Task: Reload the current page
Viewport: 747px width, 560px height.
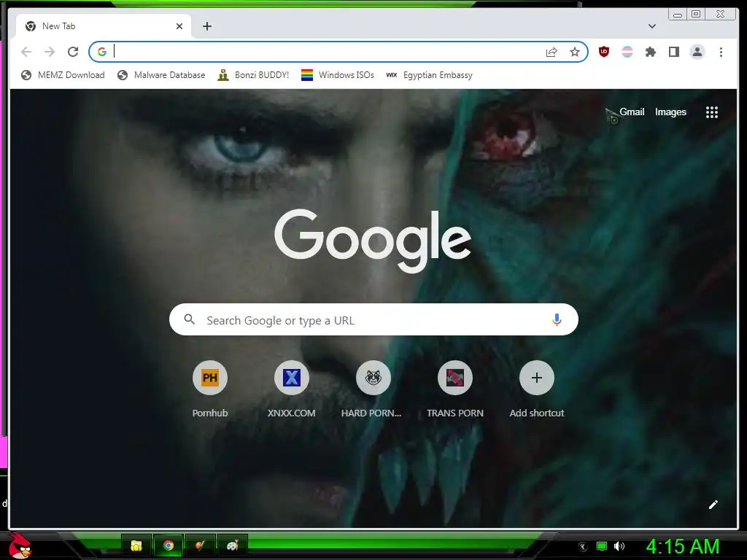Action: click(73, 52)
